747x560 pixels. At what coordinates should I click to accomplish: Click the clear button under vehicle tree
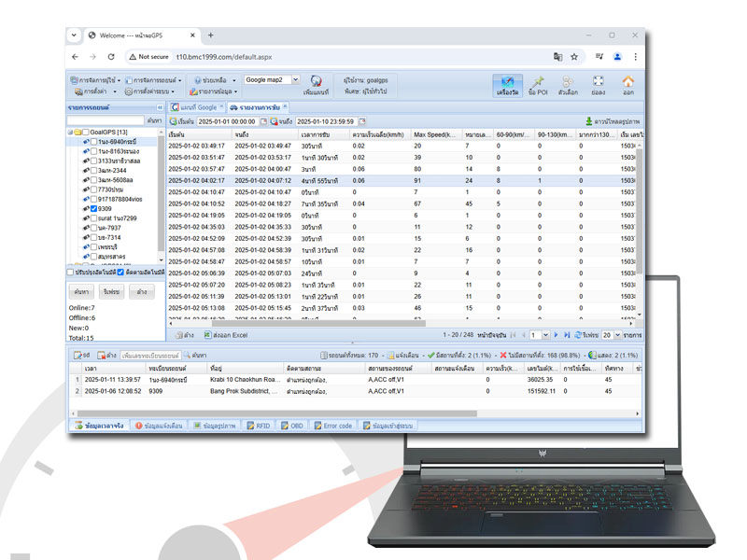pos(142,291)
